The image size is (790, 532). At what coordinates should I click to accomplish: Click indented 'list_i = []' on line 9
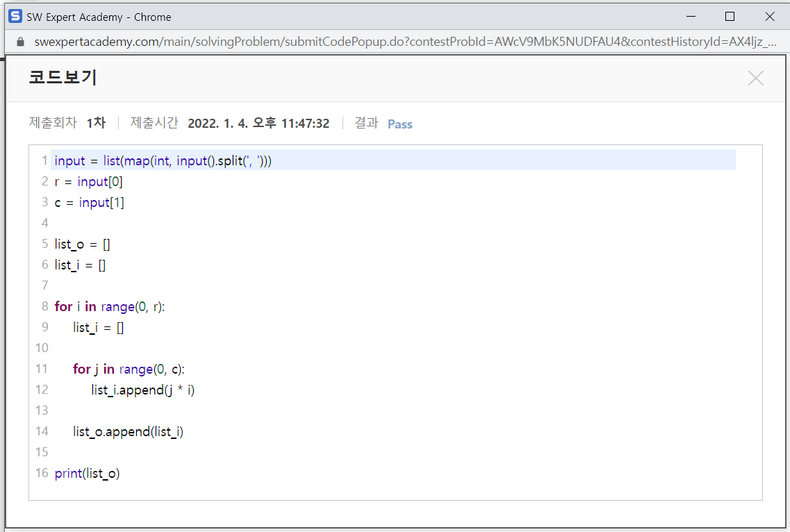coord(98,327)
